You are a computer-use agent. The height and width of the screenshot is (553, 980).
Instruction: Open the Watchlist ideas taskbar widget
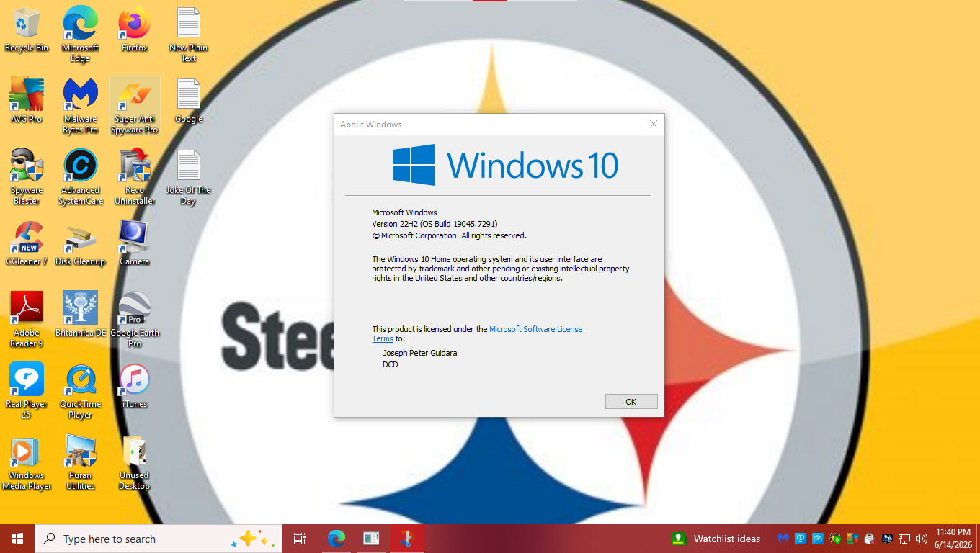[x=716, y=539]
